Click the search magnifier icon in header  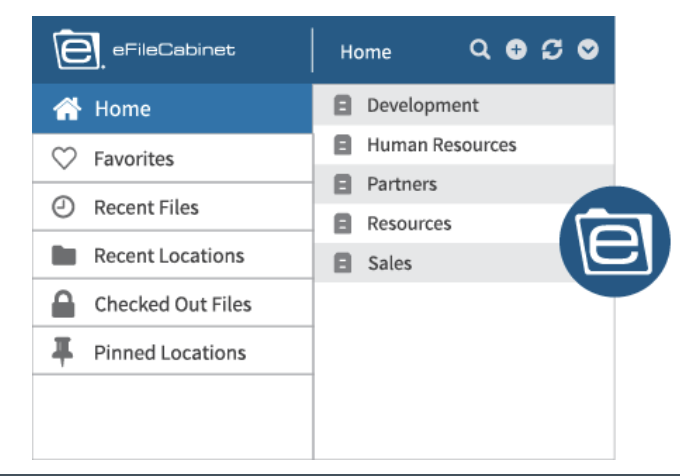pyautogui.click(x=481, y=50)
